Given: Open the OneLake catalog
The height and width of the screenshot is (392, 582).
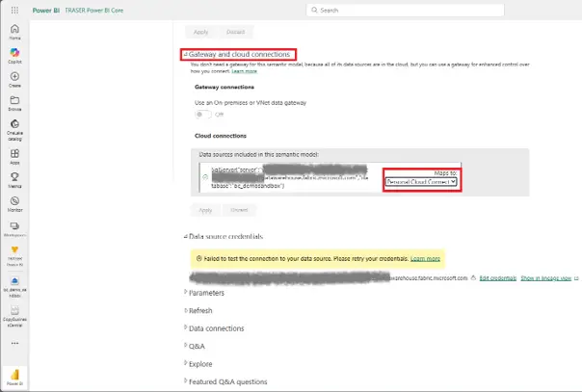Looking at the screenshot, I should click(x=14, y=130).
